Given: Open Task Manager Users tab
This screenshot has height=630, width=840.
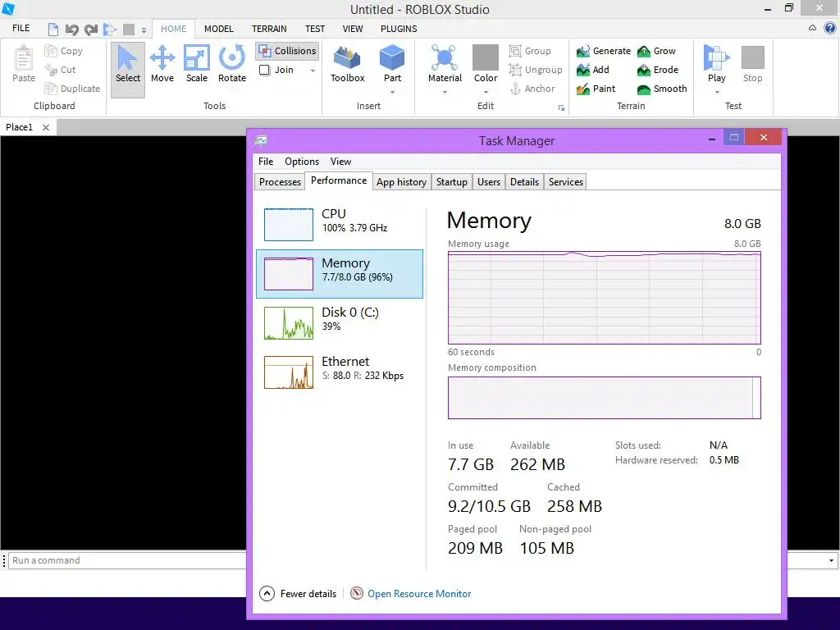Looking at the screenshot, I should click(489, 181).
